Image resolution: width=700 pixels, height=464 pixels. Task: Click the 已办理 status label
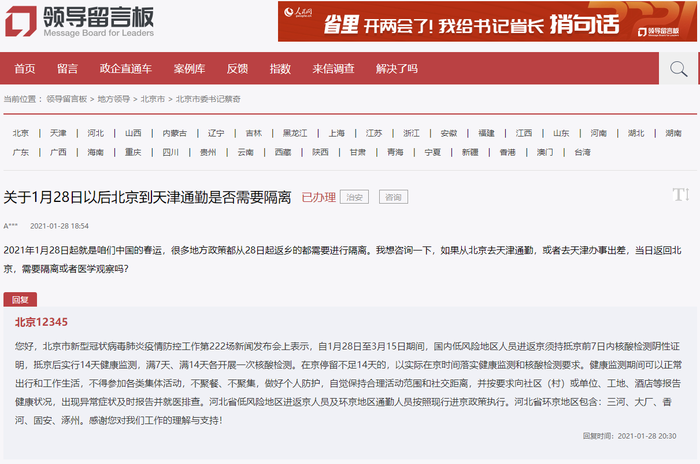point(318,197)
